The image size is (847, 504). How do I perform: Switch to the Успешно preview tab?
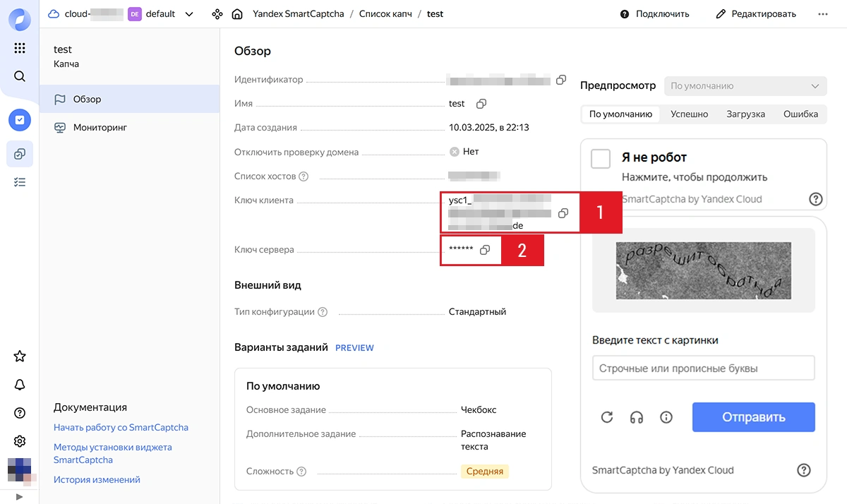coord(689,114)
